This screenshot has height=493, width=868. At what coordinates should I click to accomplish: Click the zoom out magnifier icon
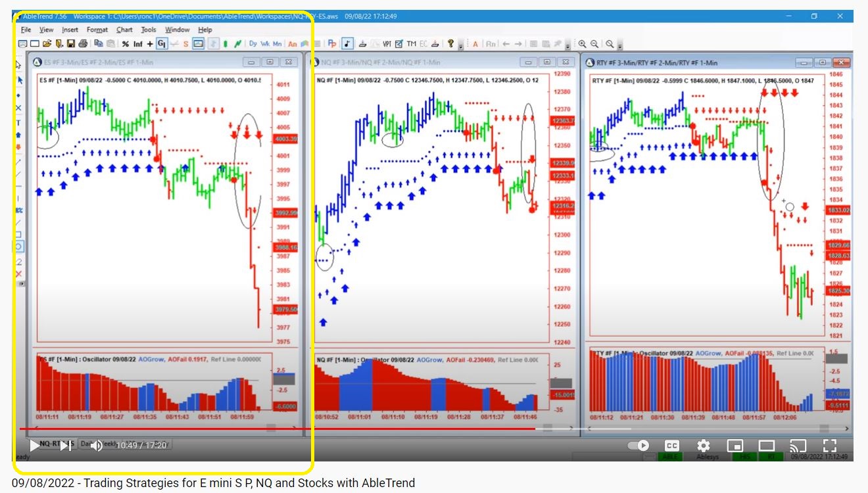[594, 44]
